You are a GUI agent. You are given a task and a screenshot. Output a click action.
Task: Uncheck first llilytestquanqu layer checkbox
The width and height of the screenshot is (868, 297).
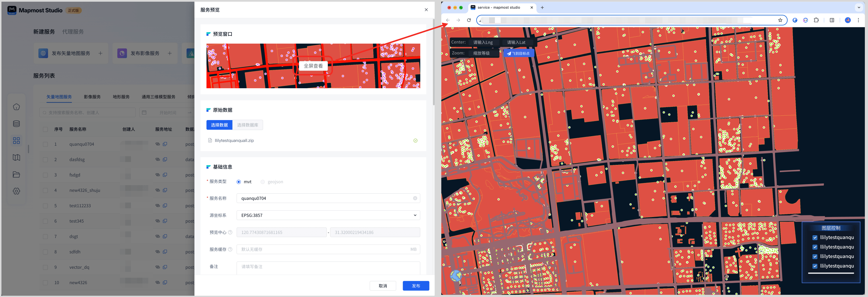click(815, 238)
